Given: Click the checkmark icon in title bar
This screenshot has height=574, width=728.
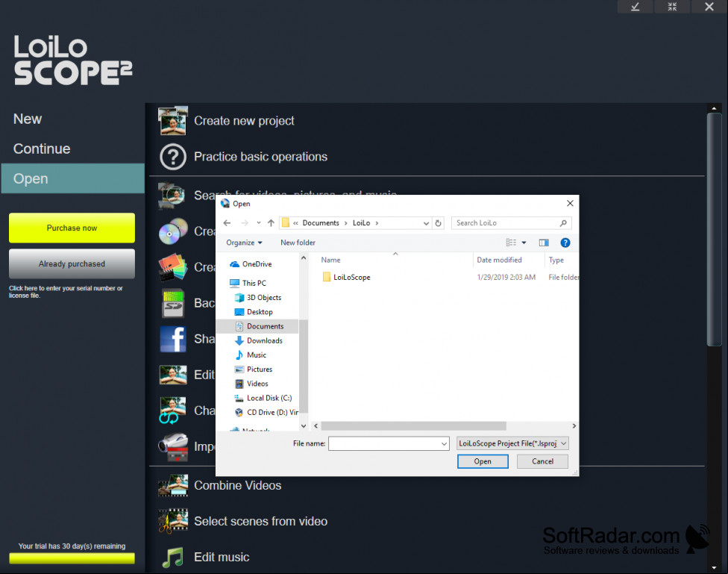Looking at the screenshot, I should [x=636, y=7].
